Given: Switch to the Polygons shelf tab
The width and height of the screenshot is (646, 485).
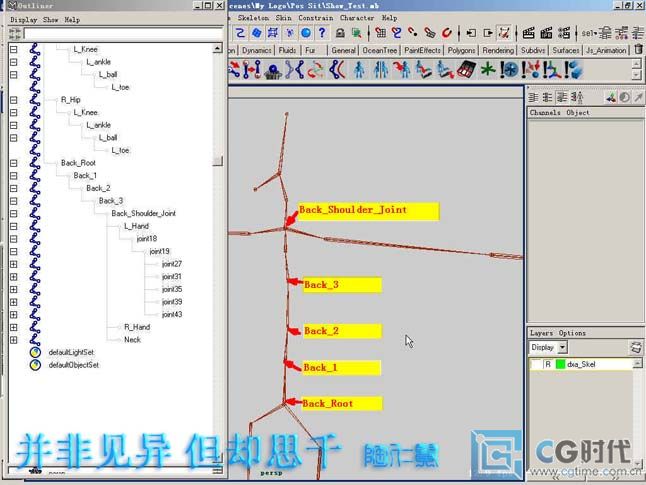Looking at the screenshot, I should (x=461, y=50).
